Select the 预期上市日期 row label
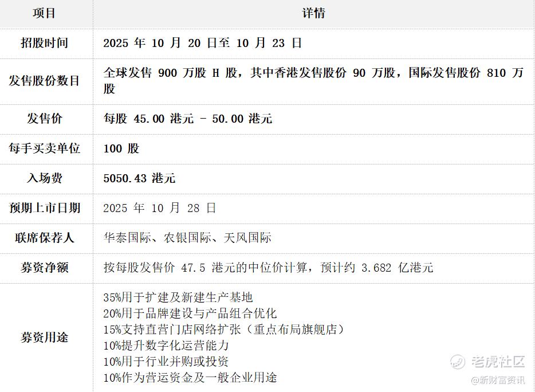Screen dimensions: 535x392 [44, 208]
